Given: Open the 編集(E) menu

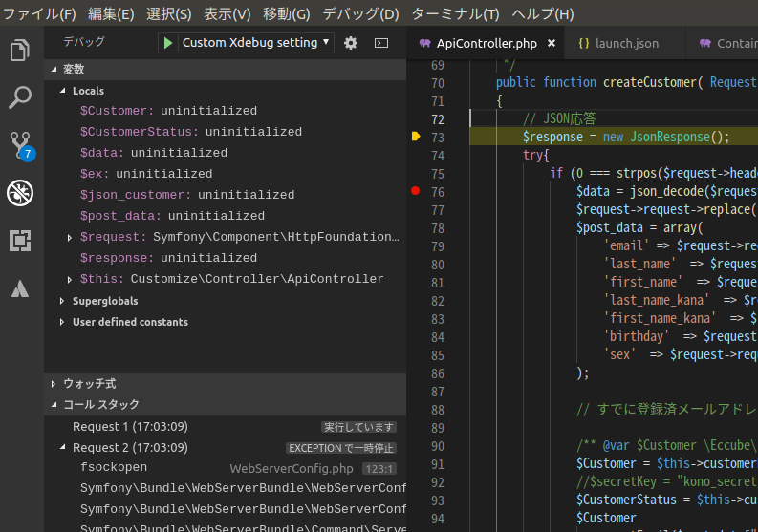Looking at the screenshot, I should pyautogui.click(x=111, y=14).
